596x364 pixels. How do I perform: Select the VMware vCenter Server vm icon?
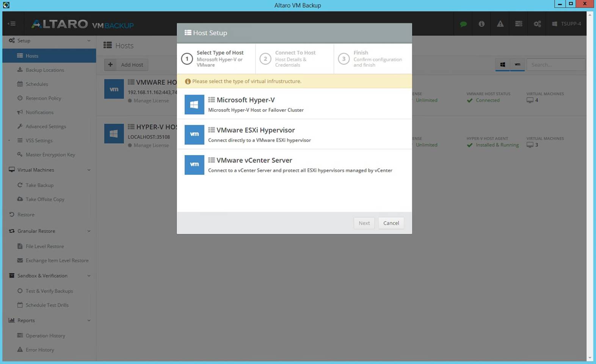tap(194, 165)
